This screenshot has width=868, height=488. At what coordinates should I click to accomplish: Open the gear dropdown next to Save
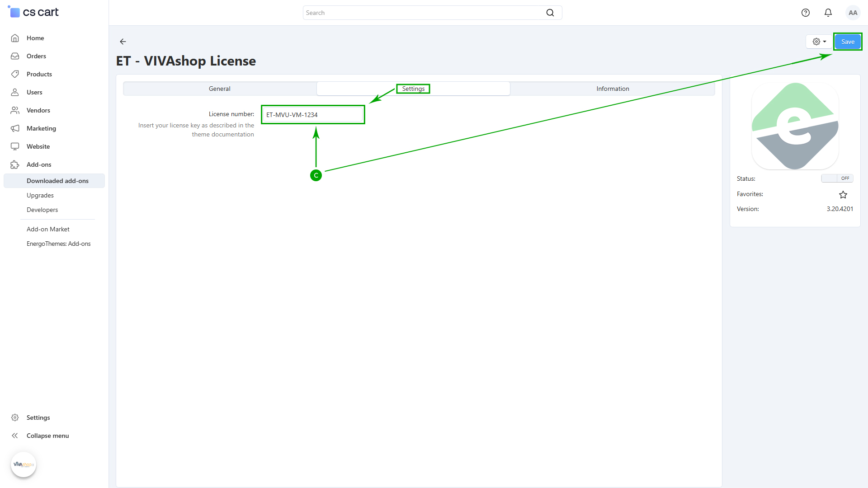coord(819,42)
